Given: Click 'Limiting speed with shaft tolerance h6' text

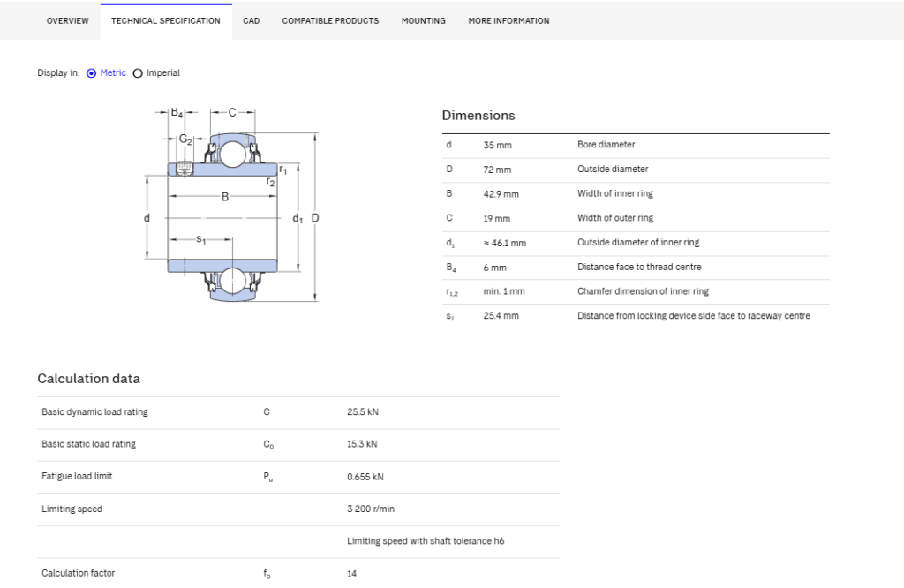Looking at the screenshot, I should [426, 541].
